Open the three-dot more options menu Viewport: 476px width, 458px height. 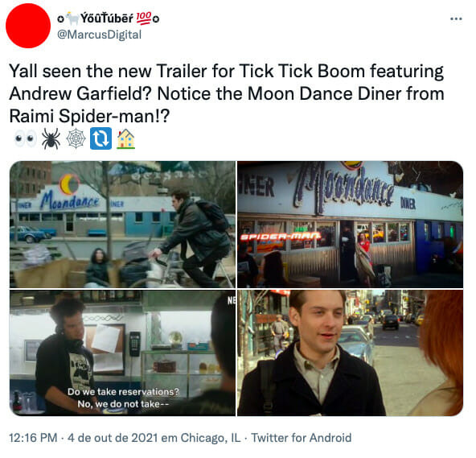point(456,19)
